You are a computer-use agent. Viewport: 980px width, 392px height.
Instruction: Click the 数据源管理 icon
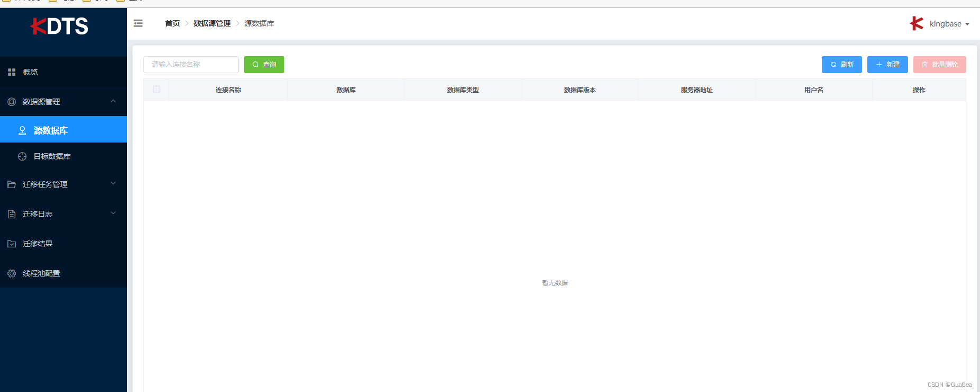[12, 102]
